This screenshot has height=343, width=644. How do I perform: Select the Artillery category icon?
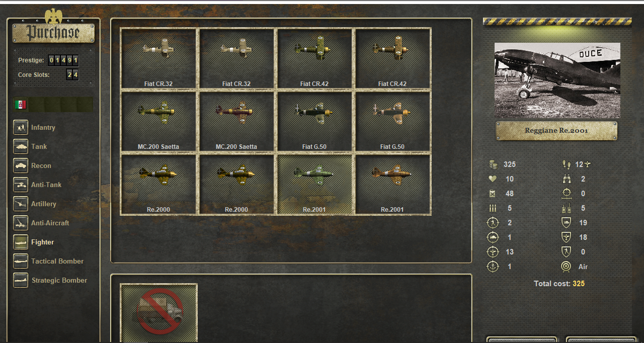[x=21, y=204]
